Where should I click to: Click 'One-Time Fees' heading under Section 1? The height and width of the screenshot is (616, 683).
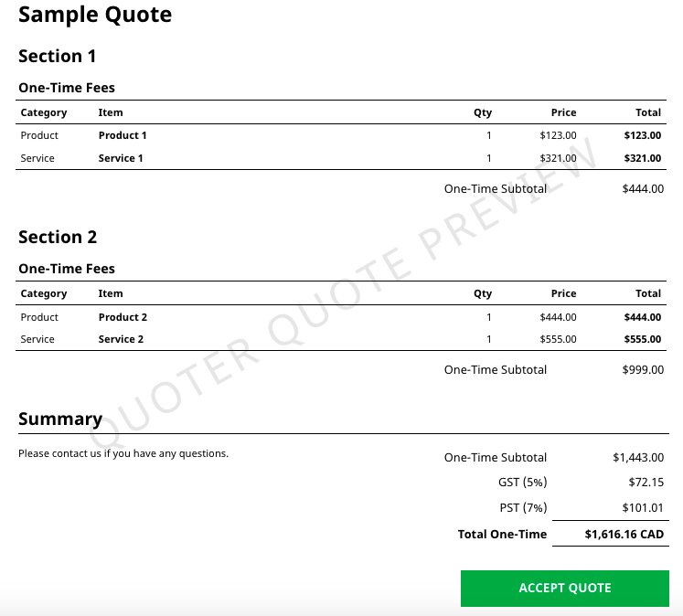click(67, 88)
